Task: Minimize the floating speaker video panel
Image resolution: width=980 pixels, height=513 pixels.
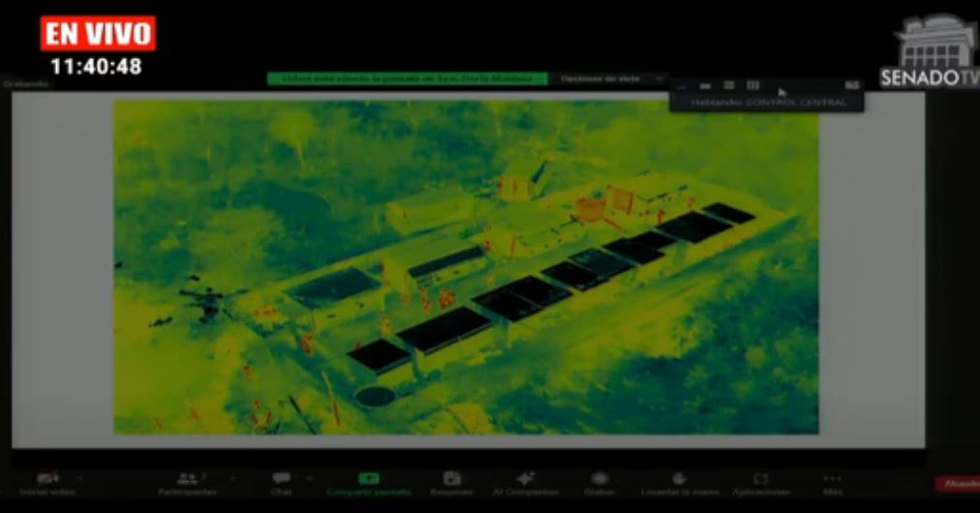Action: [x=683, y=85]
